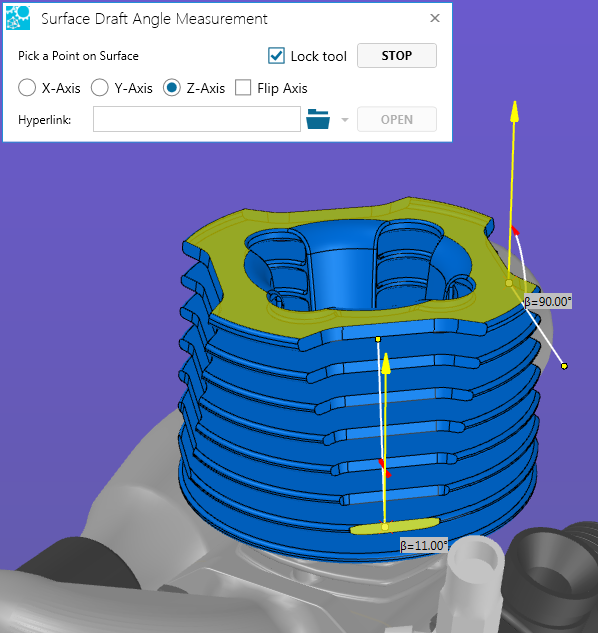Pick the small yellow highlighted patch near the cylinder base
The image size is (598, 633).
(394, 526)
